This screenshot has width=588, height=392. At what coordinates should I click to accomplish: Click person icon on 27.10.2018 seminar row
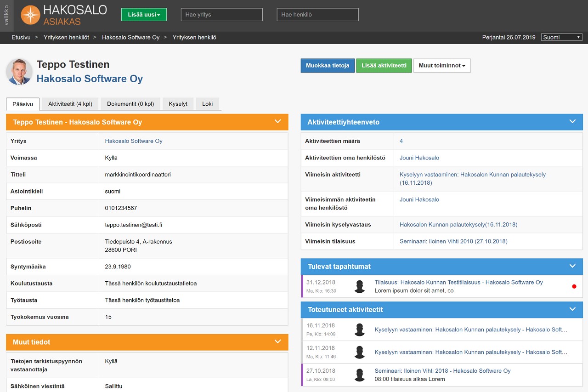tap(360, 375)
